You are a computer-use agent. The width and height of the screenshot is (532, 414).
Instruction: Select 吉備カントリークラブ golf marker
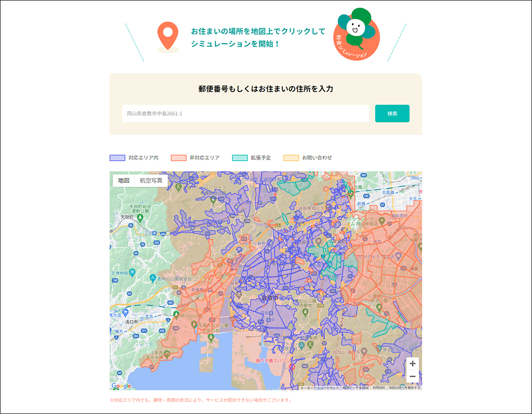(178, 186)
